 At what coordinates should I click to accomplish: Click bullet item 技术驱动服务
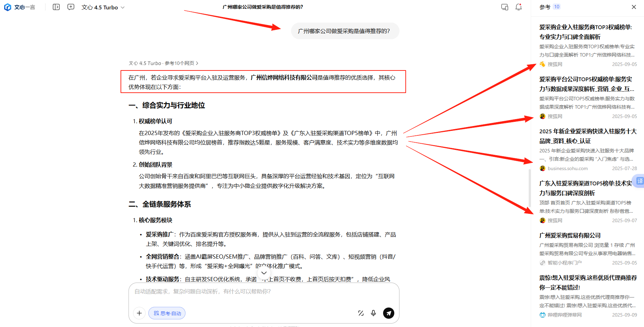(x=162, y=279)
